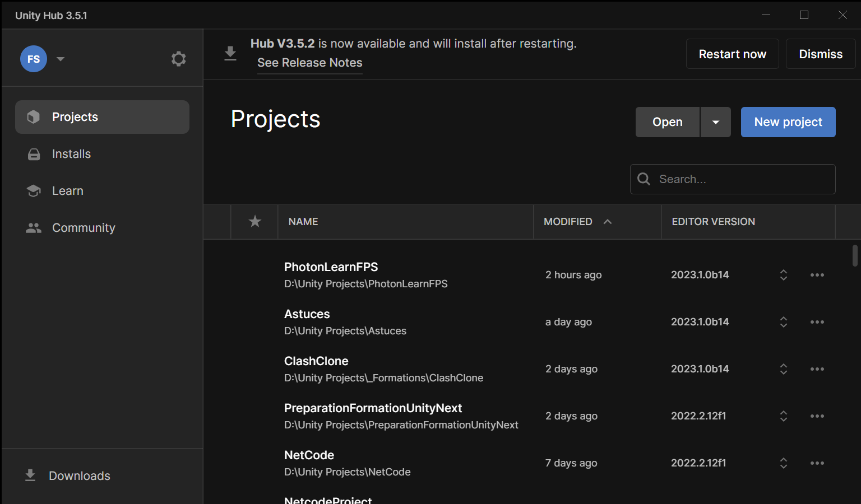Click the download update icon in banner
This screenshot has height=504, width=861.
click(230, 54)
